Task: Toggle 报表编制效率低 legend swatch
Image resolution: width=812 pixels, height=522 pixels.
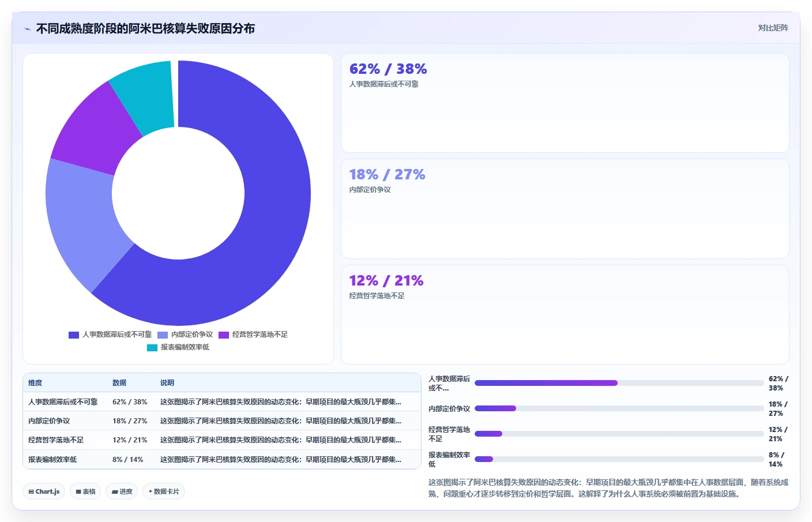Action: pyautogui.click(x=152, y=347)
